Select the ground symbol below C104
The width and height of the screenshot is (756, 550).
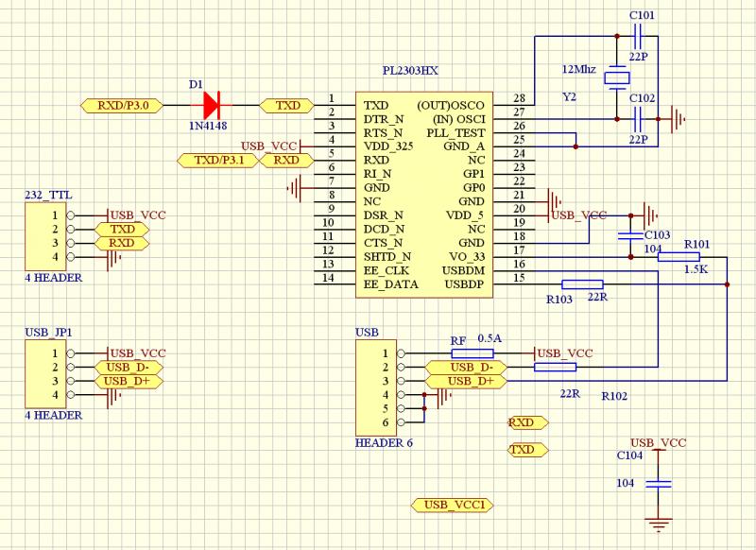pyautogui.click(x=658, y=524)
